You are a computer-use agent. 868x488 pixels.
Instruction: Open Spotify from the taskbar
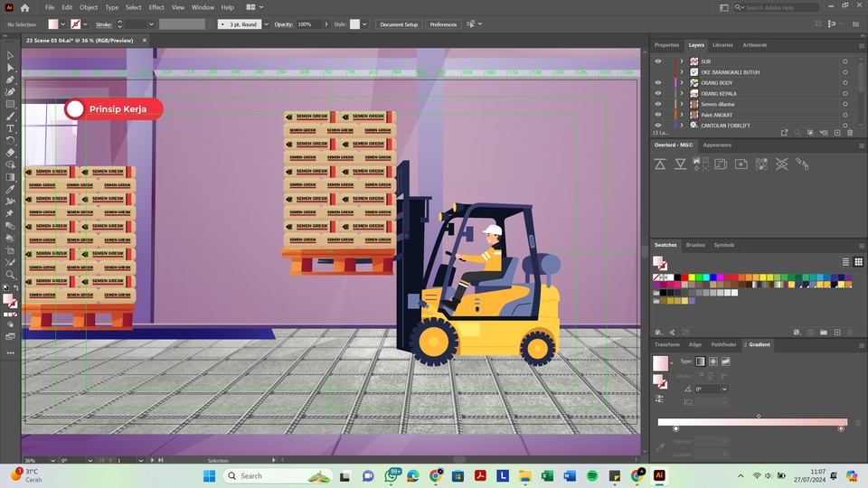pos(591,476)
